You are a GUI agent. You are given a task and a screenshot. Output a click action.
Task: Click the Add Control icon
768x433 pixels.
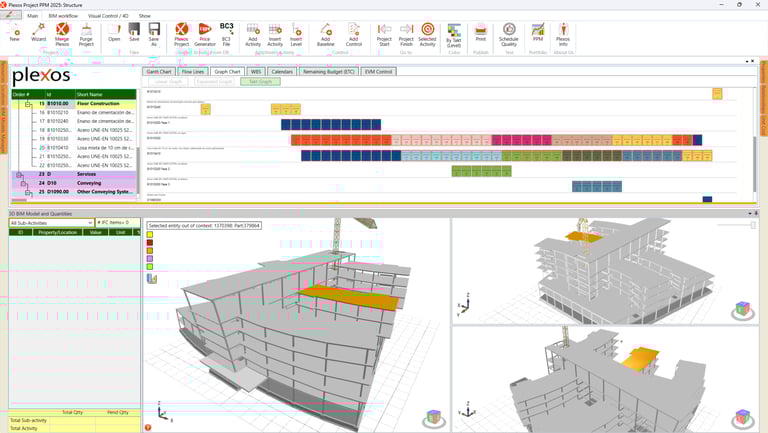point(353,34)
